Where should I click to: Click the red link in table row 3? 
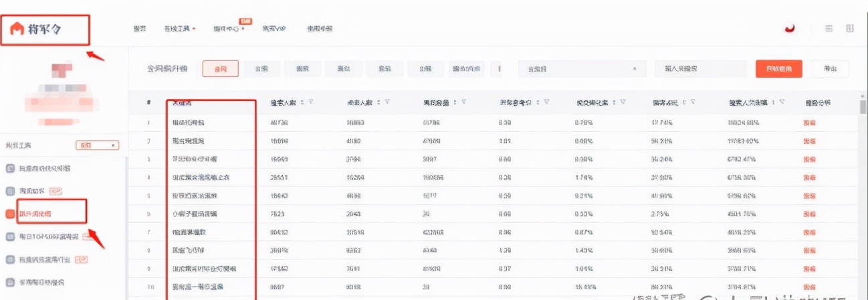tap(809, 159)
